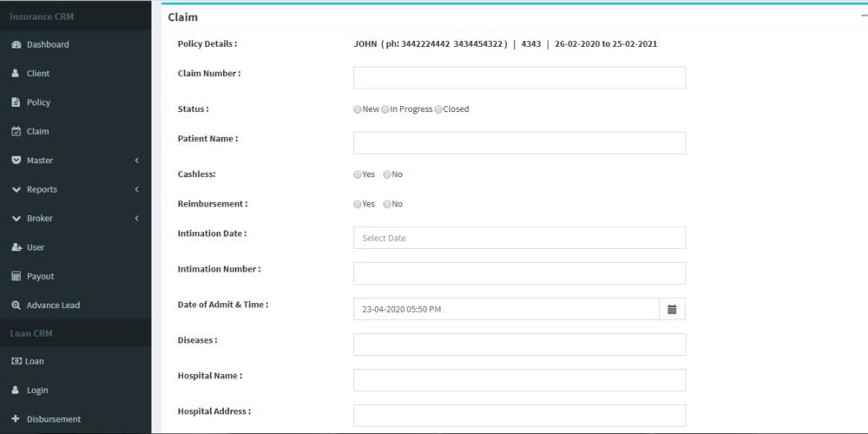868x434 pixels.
Task: Open the Disbursement menu item
Action: tap(53, 419)
